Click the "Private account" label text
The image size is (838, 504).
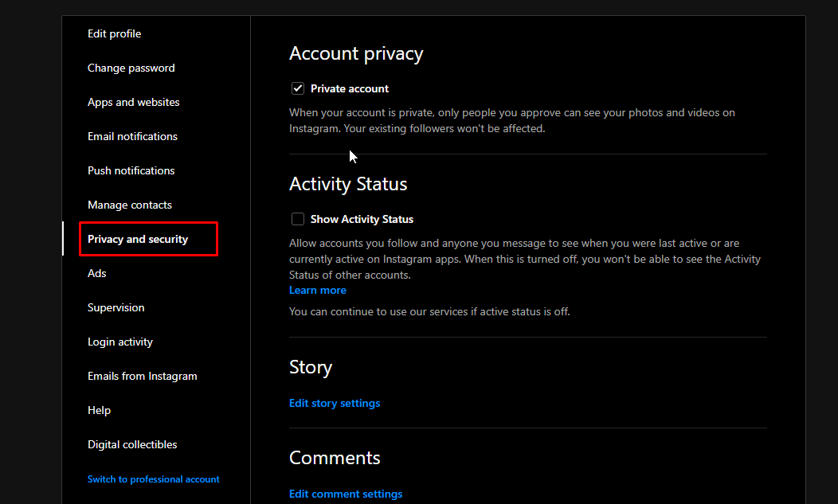pos(350,88)
